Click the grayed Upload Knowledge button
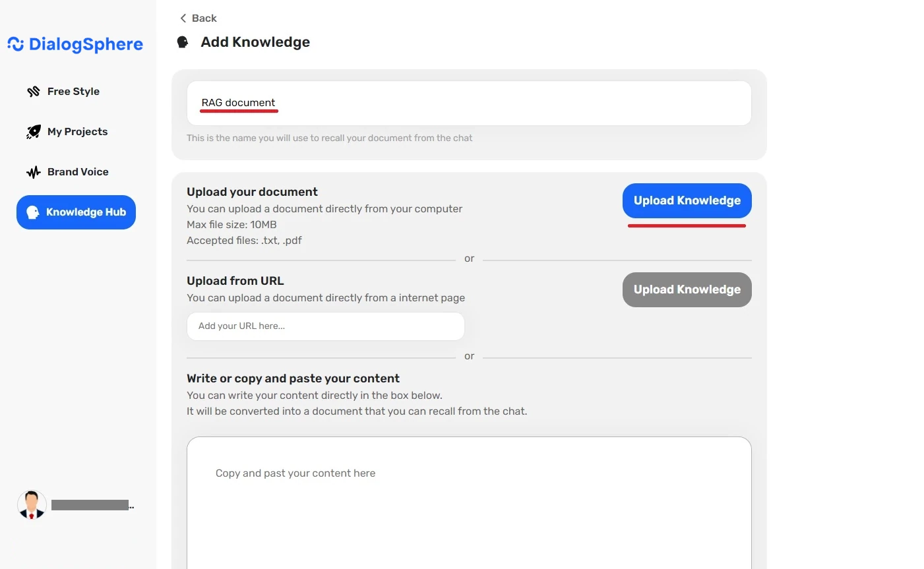Screen dimensions: 924x569 687,289
